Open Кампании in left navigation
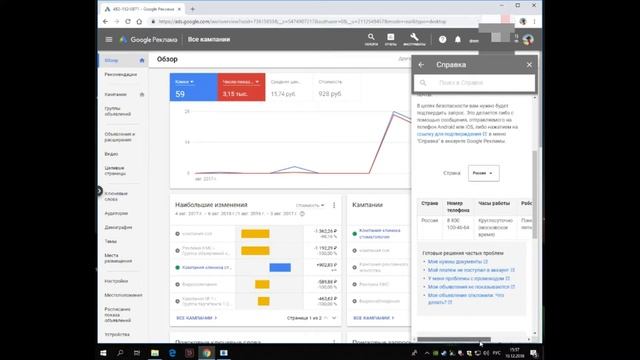The height and width of the screenshot is (360, 640). [116, 94]
